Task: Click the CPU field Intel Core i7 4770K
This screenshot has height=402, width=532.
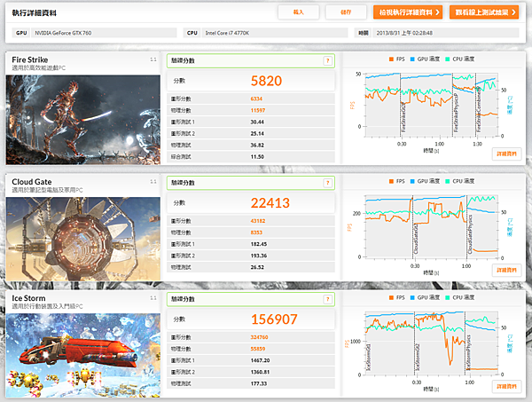Action: click(275, 33)
